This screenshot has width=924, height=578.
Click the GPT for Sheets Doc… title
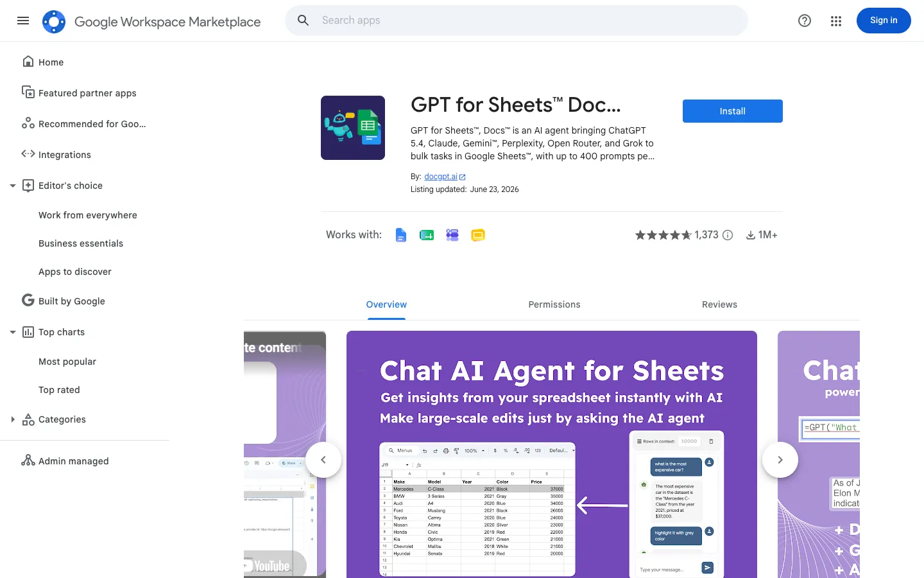(x=516, y=105)
